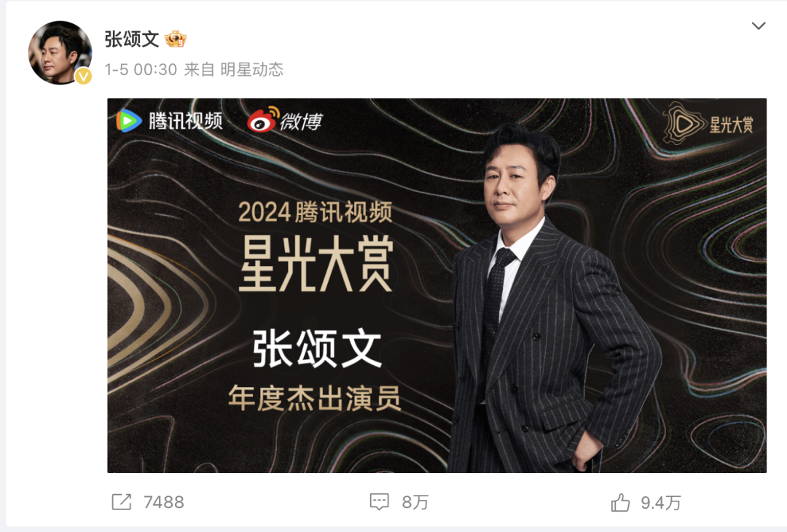Click the like count 9.4万
Screen dimensions: 787x532
(660, 503)
